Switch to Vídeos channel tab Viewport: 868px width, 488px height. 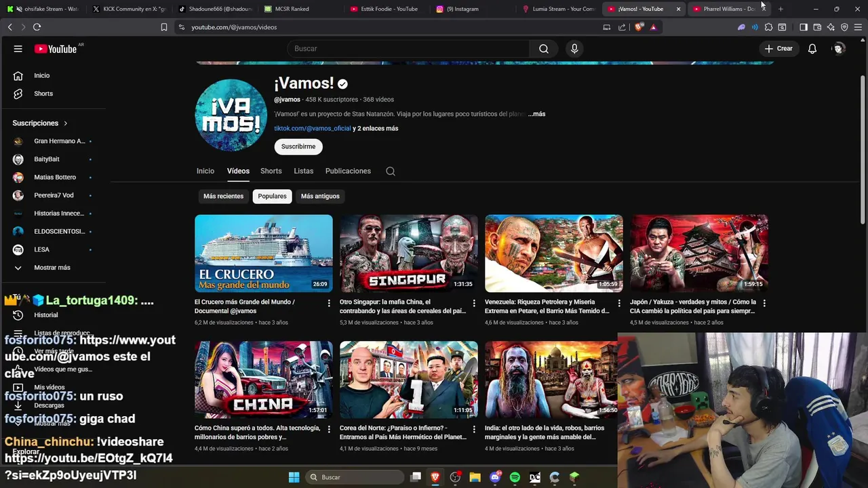(x=238, y=171)
